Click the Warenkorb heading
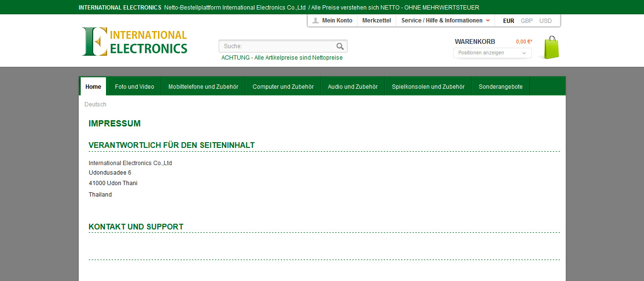This screenshot has height=281, width=644. pyautogui.click(x=475, y=42)
